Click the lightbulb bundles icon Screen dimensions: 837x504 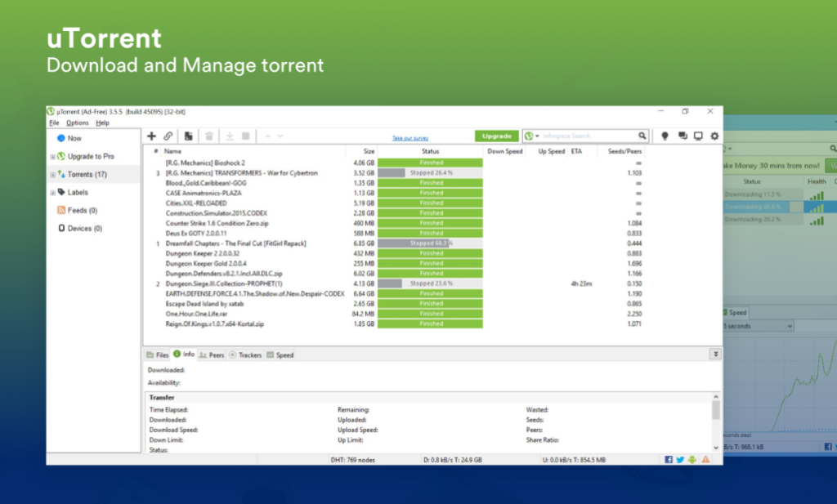[665, 136]
